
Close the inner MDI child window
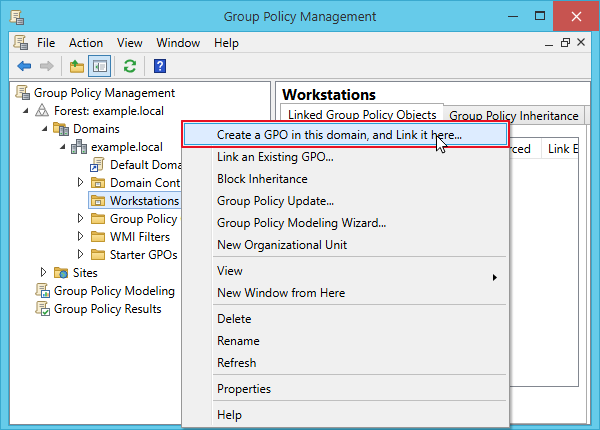coord(581,42)
